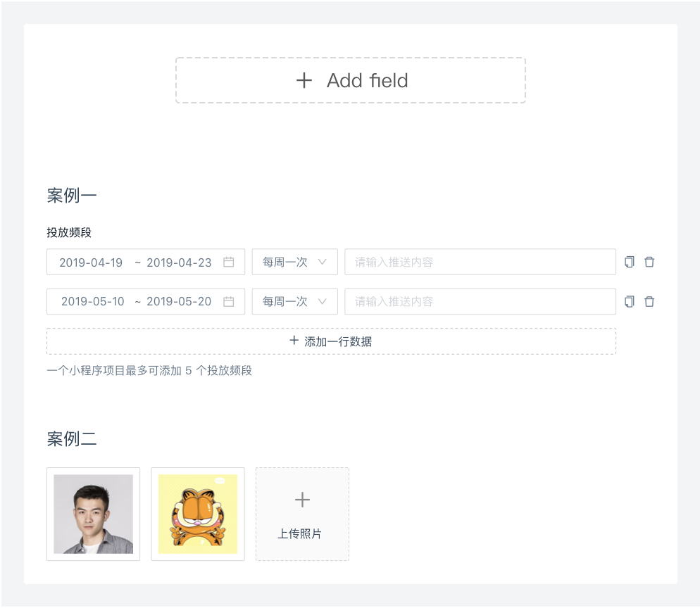Click the 案例一 heading
Image resolution: width=700 pixels, height=608 pixels.
[72, 196]
